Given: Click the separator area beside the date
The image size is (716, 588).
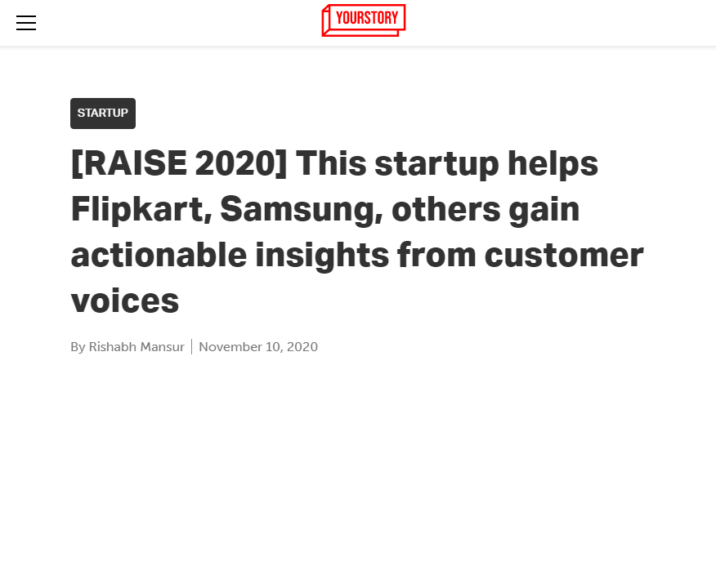Looking at the screenshot, I should click(192, 346).
